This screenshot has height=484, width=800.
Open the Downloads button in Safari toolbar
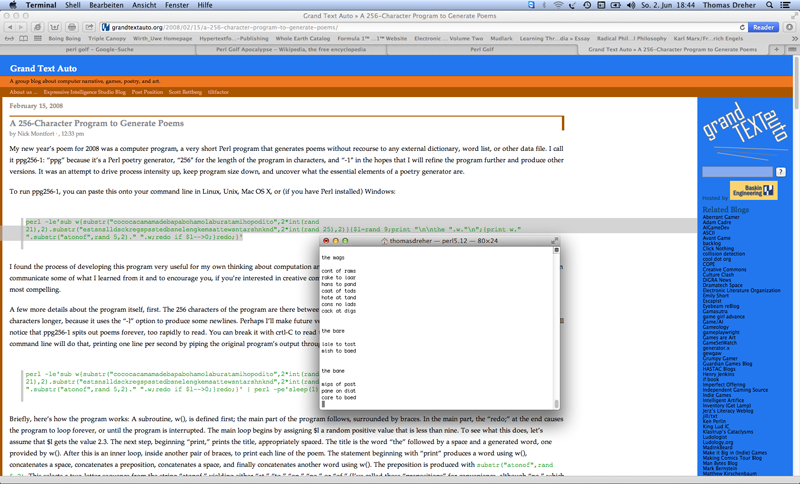tap(789, 27)
